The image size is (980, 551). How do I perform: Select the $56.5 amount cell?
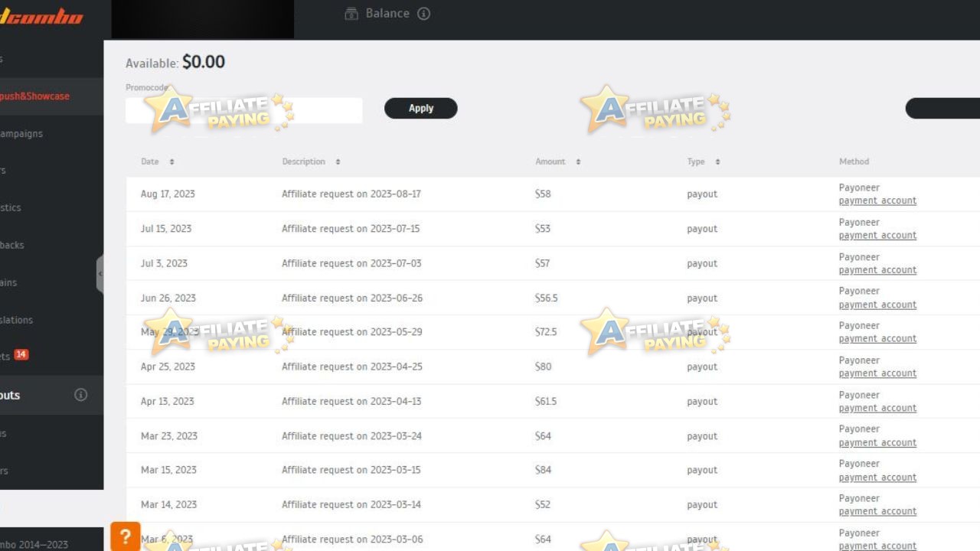(547, 298)
